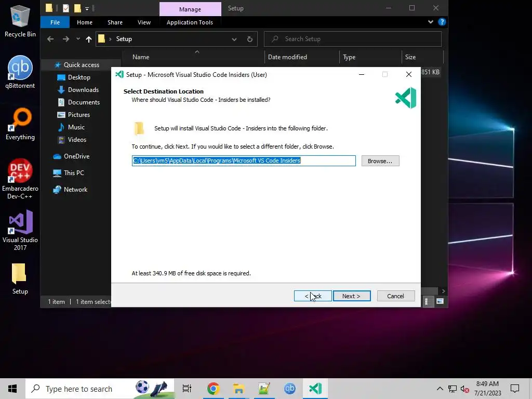532x399 pixels.
Task: Open the network status tray icon
Action: 453,389
